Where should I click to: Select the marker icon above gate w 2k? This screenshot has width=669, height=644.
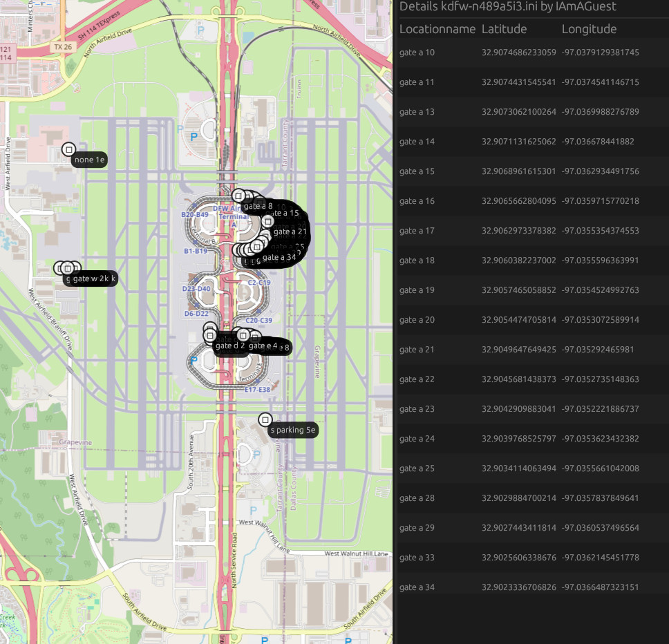(68, 268)
